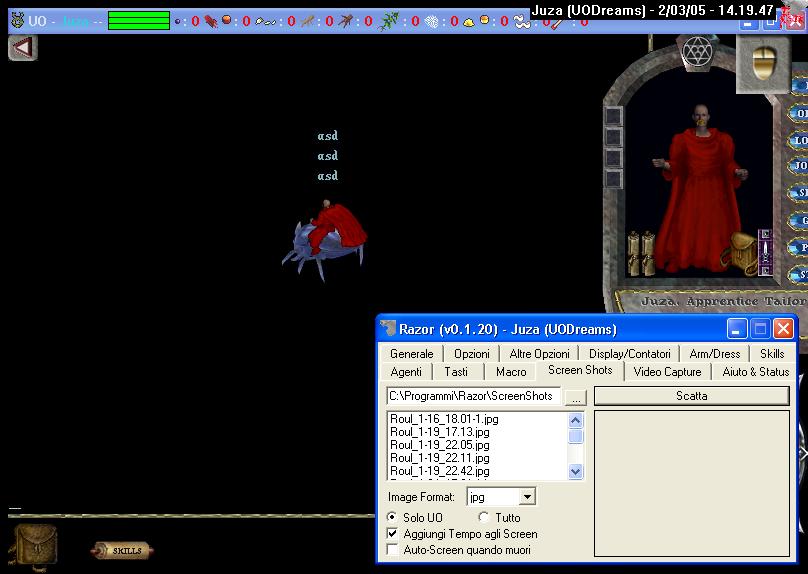
Task: Open the Aiuto & Status tab
Action: point(755,372)
